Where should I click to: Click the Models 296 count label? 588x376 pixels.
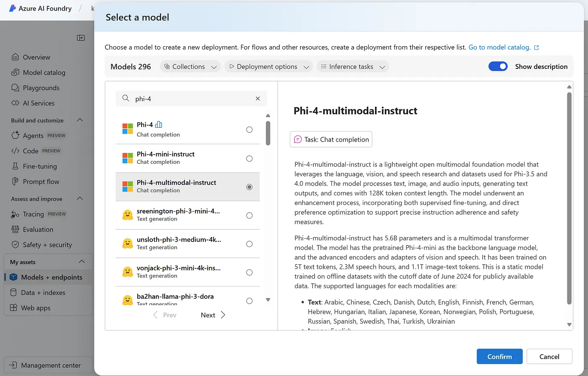(131, 66)
